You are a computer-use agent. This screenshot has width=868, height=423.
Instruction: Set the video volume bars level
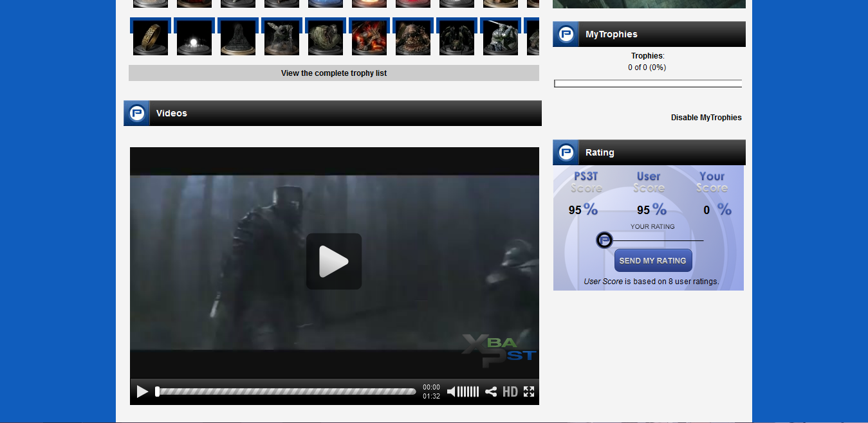[x=468, y=392]
